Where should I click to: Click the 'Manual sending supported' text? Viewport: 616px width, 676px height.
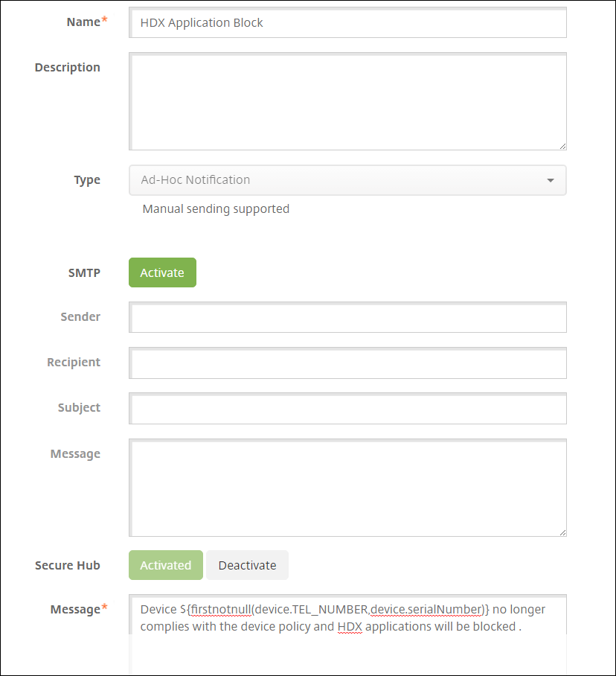[216, 209]
